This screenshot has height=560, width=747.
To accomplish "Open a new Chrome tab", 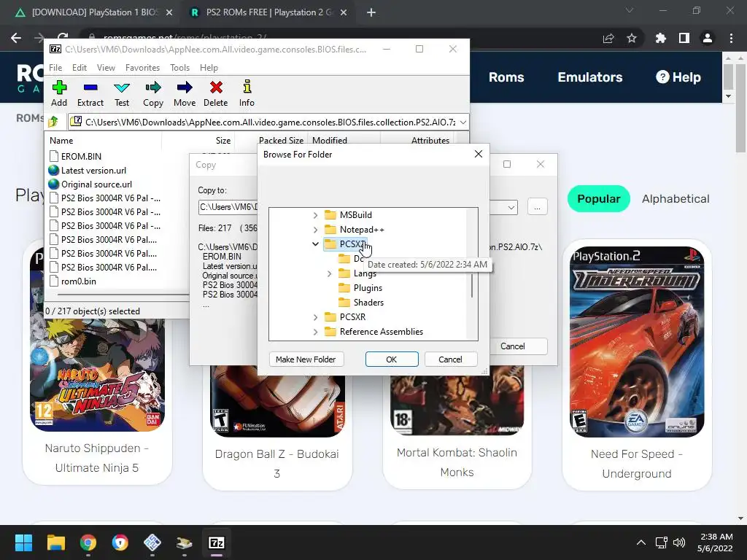I will coord(371,12).
